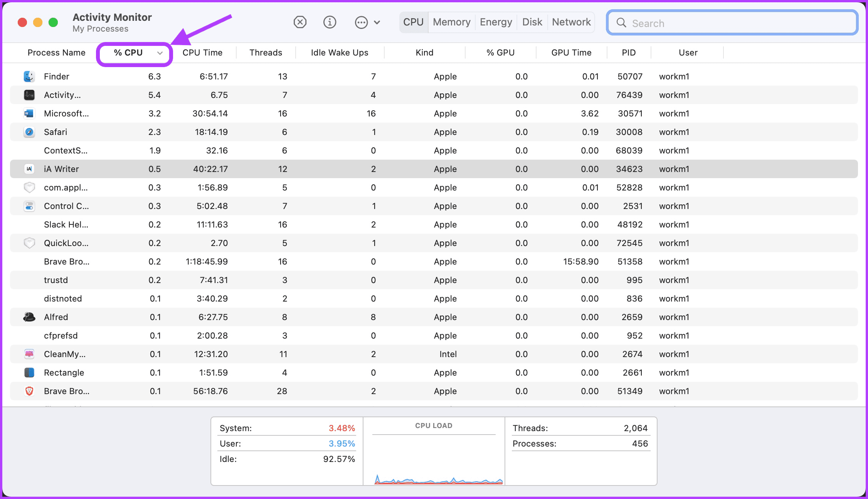Image resolution: width=868 pixels, height=499 pixels.
Task: Click Brave threads value 28
Action: pos(282,391)
